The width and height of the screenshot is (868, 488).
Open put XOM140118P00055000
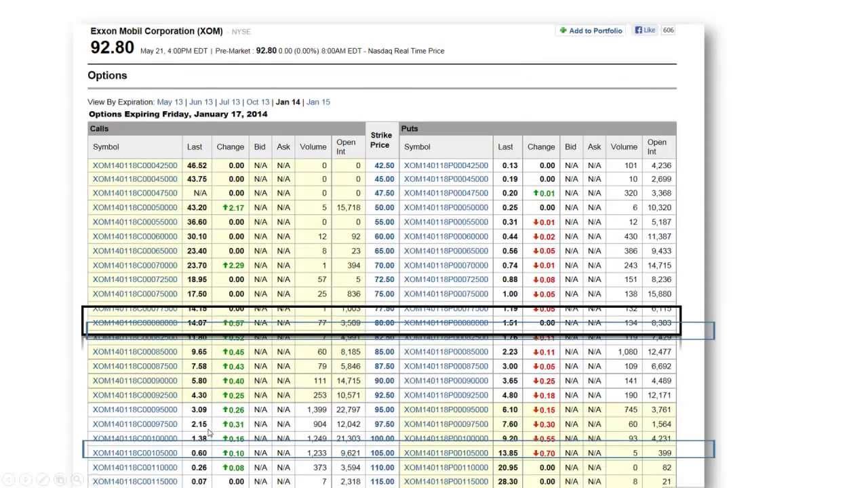(446, 222)
